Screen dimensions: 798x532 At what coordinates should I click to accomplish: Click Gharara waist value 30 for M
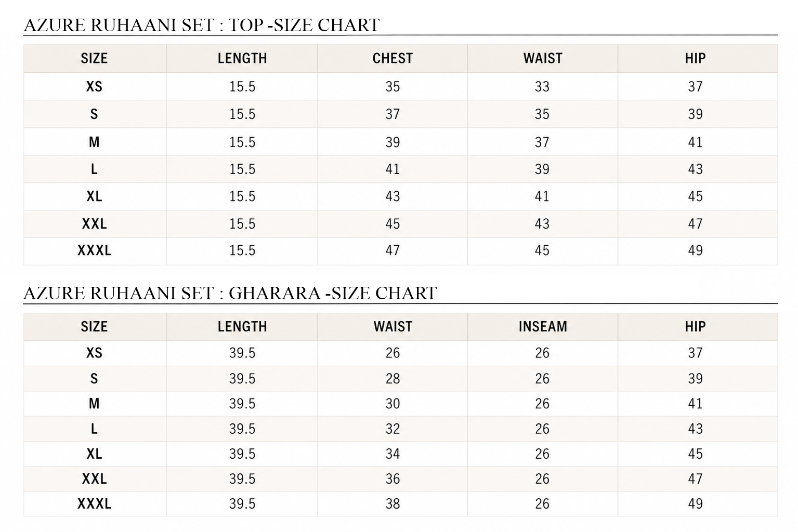[x=393, y=404]
